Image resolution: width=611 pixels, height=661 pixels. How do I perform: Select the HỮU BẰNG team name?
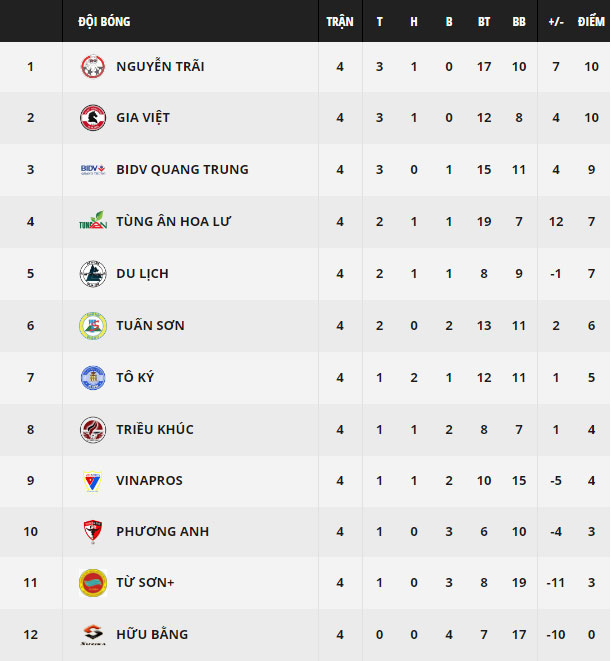[x=152, y=634]
